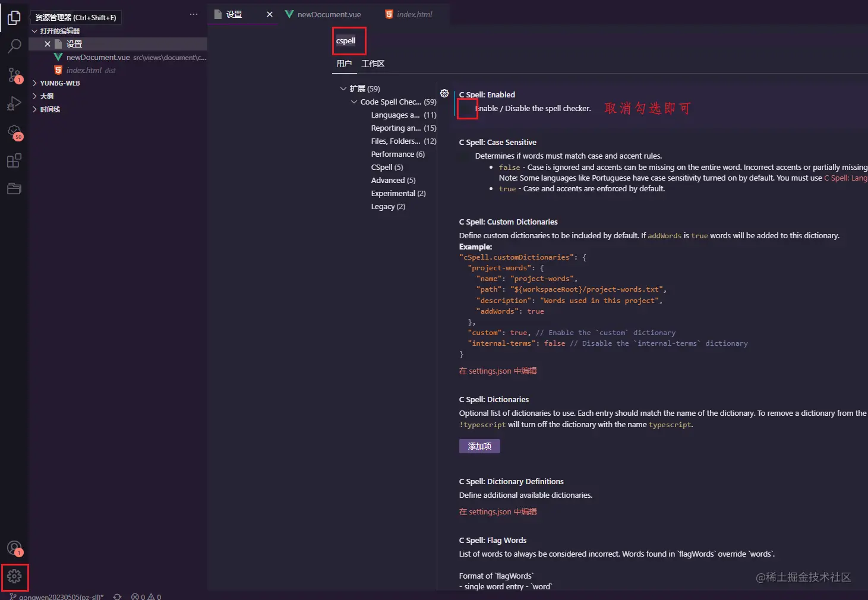The width and height of the screenshot is (868, 600).
Task: Click the settings search box containing cspell
Action: tap(599, 41)
